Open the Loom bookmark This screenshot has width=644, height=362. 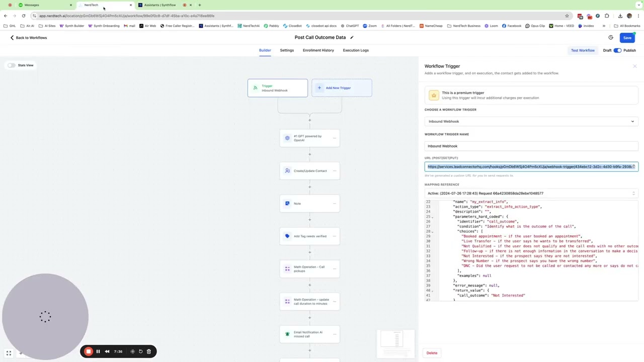[x=491, y=26]
